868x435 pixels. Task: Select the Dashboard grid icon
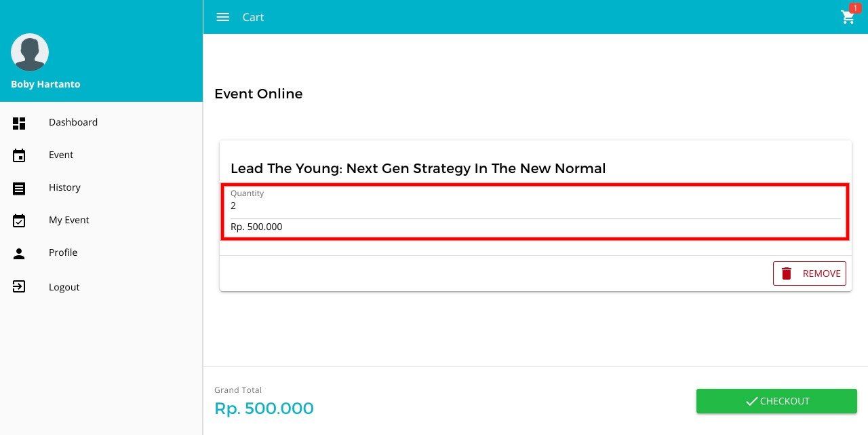point(19,123)
